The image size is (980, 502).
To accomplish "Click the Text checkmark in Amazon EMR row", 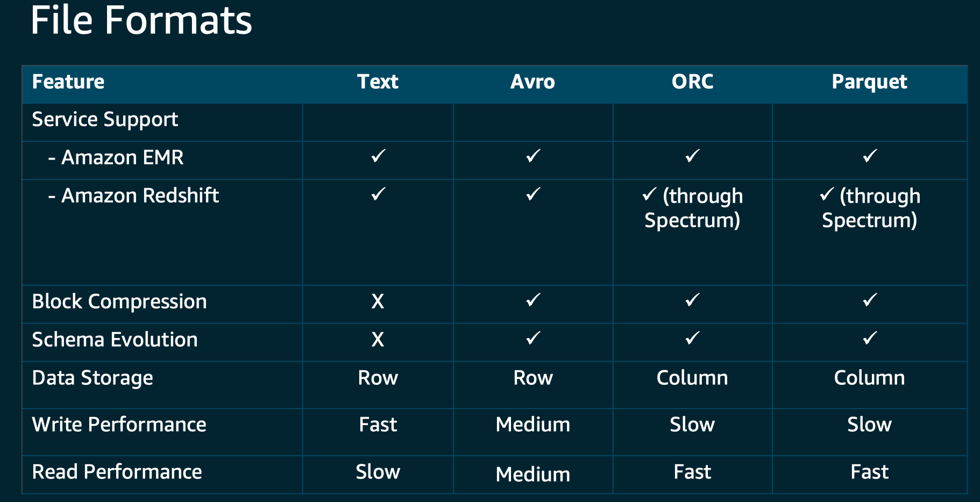I will pos(378,156).
